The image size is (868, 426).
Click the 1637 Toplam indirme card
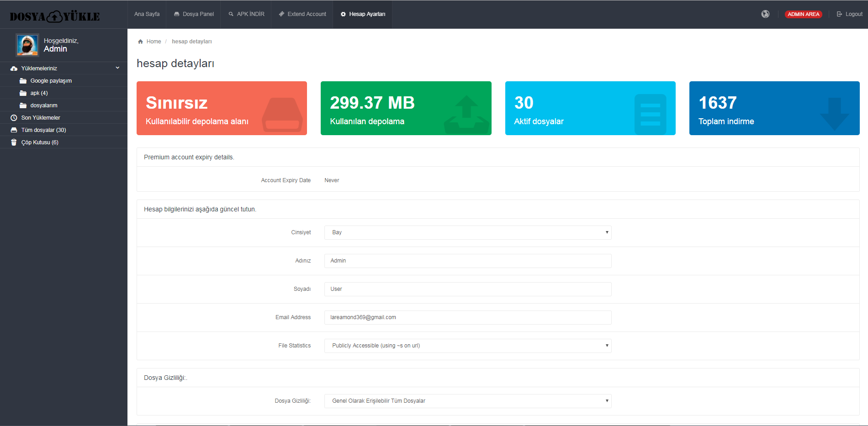[774, 108]
